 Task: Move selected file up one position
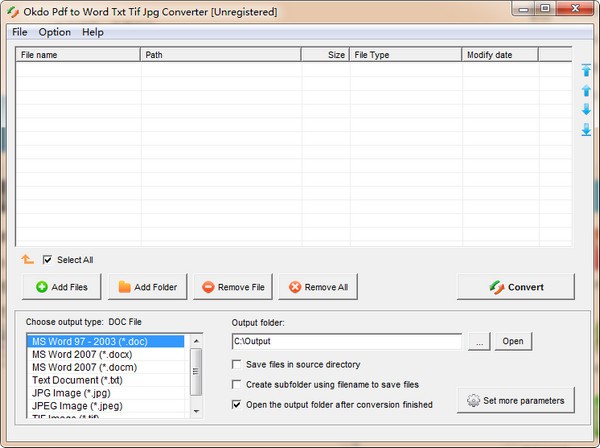586,91
